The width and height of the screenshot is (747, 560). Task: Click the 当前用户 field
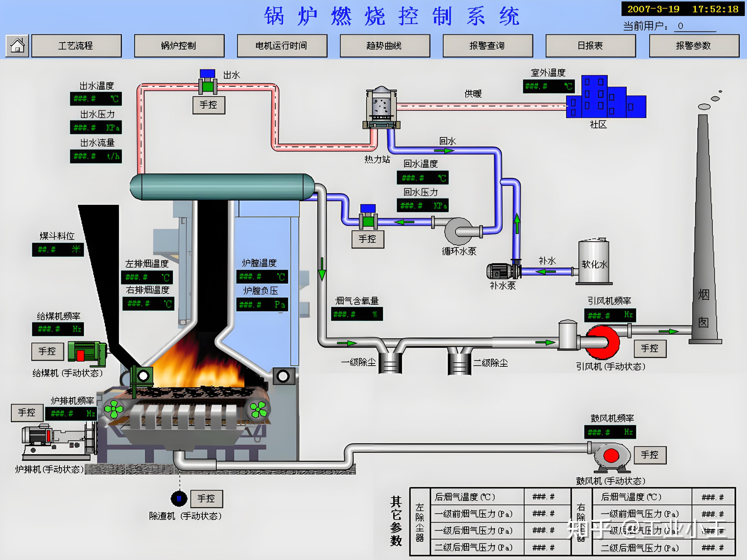coord(695,26)
